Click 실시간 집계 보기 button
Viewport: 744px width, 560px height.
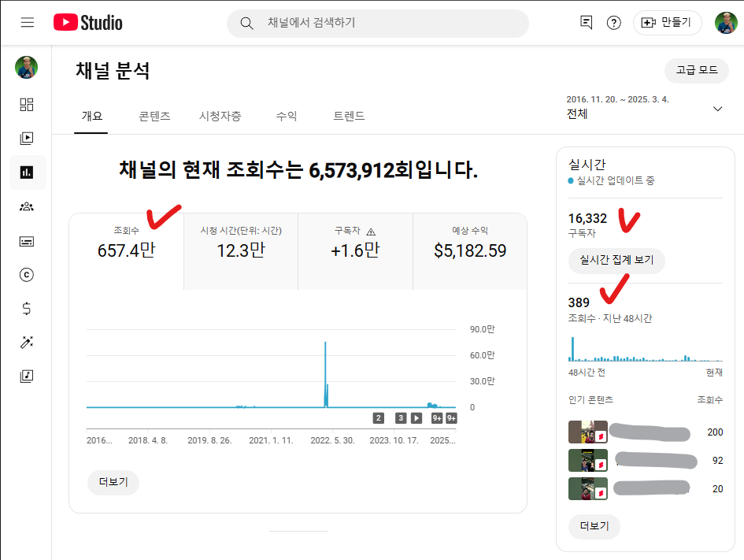[616, 260]
